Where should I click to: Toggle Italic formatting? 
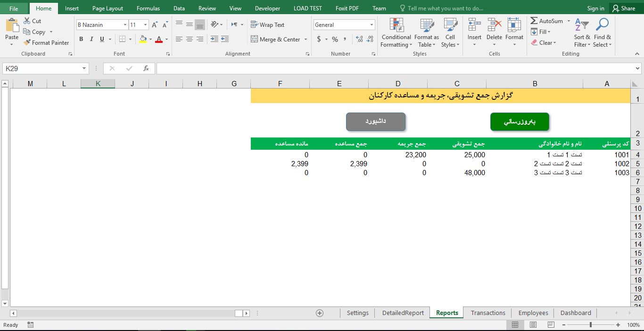pos(91,39)
